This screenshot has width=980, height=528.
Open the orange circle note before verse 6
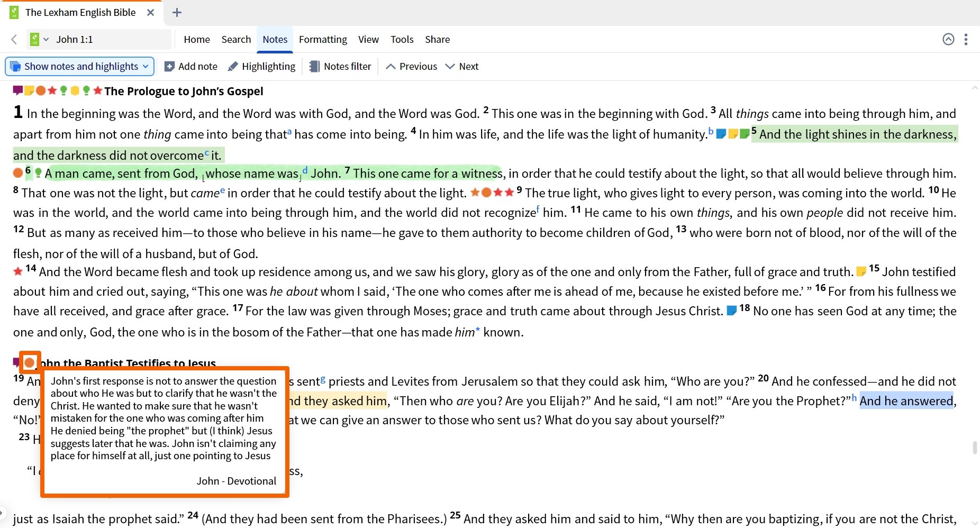[x=18, y=173]
